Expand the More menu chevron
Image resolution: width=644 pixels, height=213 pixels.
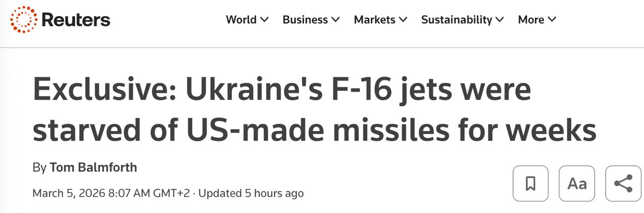(x=552, y=20)
